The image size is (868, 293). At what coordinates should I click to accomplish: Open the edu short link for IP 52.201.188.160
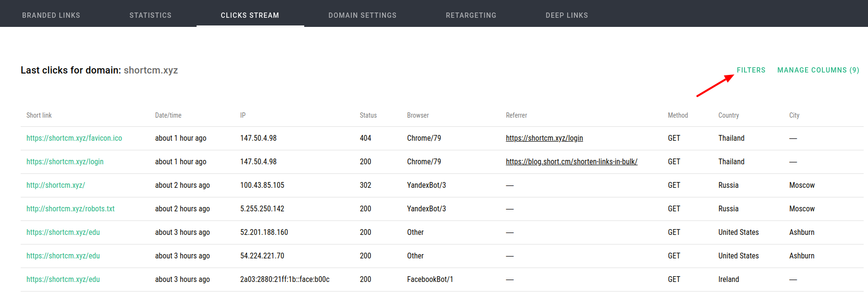click(63, 232)
